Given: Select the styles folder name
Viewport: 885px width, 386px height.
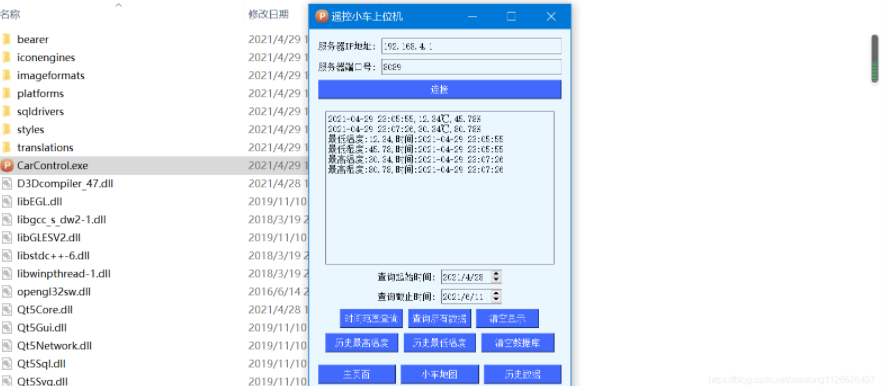Looking at the screenshot, I should pos(30,129).
